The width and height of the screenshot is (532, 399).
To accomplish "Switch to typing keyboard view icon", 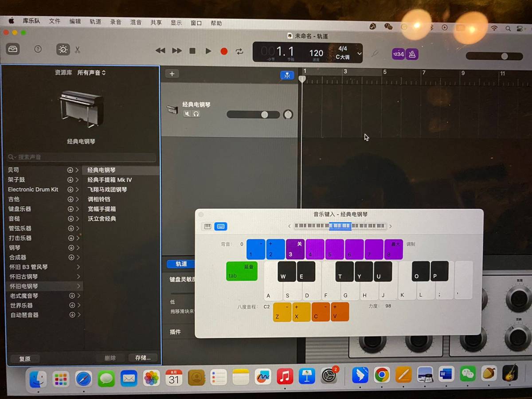I will 221,227.
